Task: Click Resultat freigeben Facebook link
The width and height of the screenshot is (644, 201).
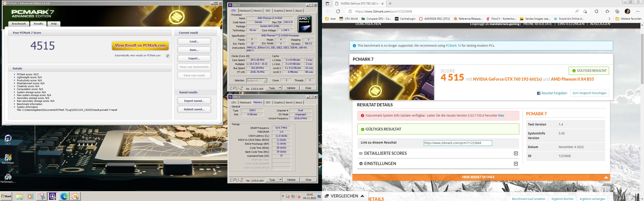Action: coord(552,93)
